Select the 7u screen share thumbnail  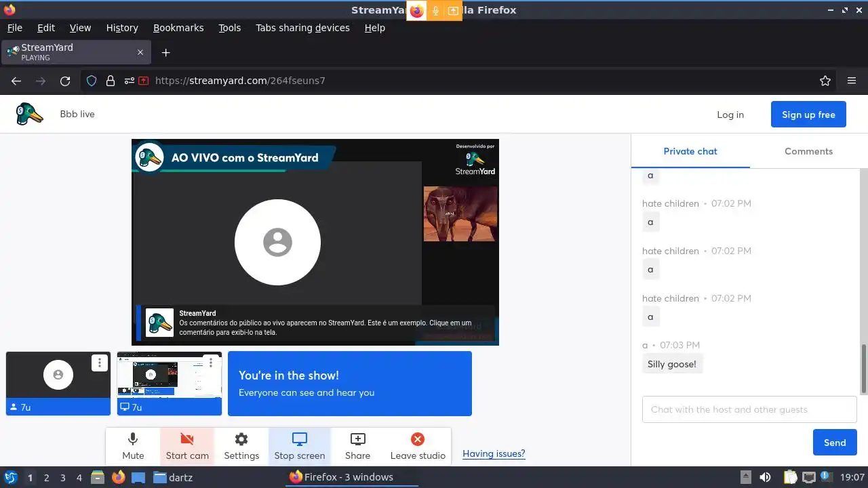[170, 383]
